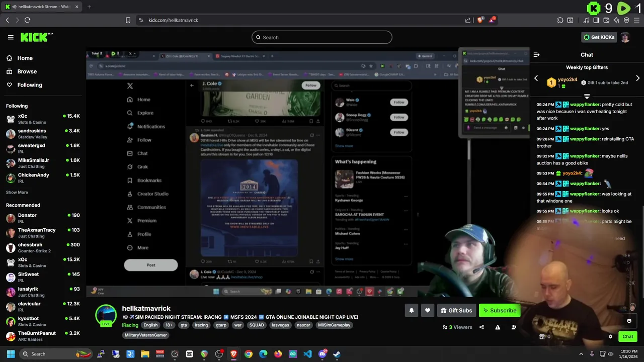644x362 pixels.
Task: Open the media control music note icon
Action: point(587,20)
